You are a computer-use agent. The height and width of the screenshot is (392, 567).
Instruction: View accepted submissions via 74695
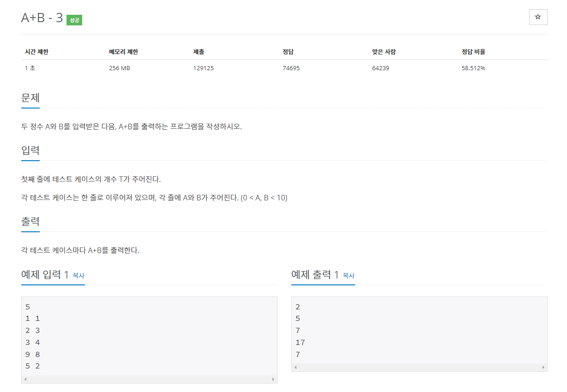pos(292,68)
